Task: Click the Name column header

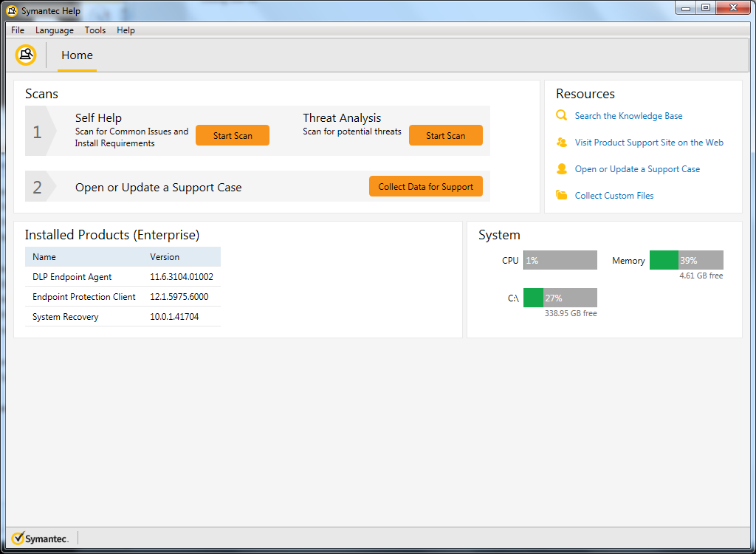Action: (x=44, y=257)
